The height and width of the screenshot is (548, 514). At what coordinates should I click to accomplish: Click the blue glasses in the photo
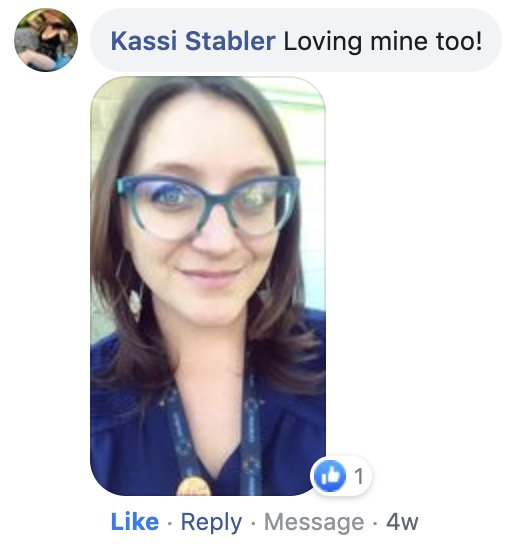point(208,207)
